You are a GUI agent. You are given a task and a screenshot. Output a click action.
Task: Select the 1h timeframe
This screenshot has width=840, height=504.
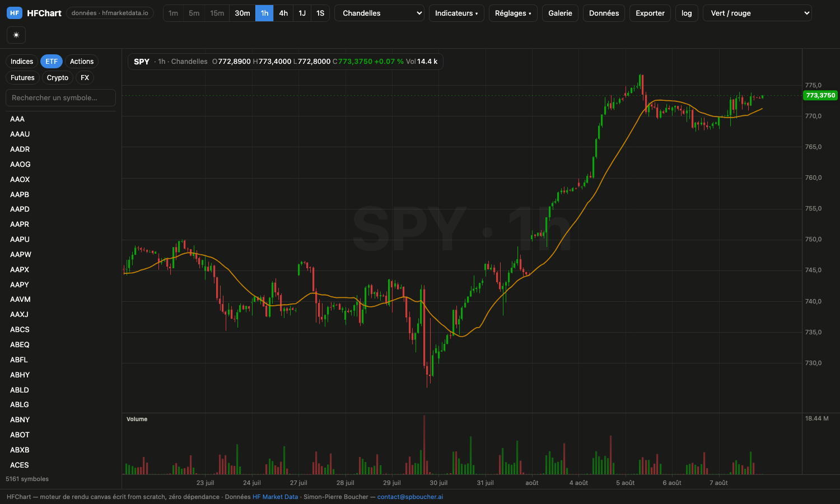264,13
